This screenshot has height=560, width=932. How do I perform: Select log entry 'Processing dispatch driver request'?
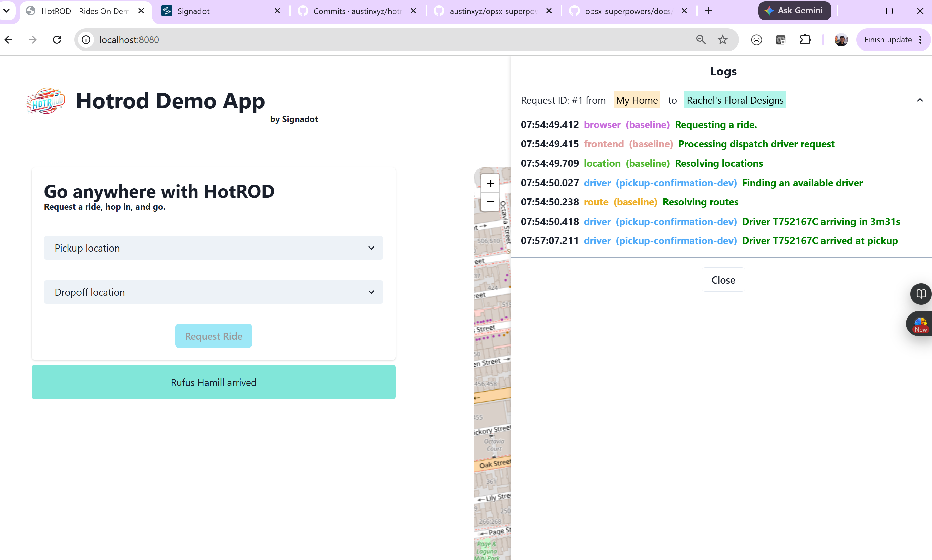point(756,144)
